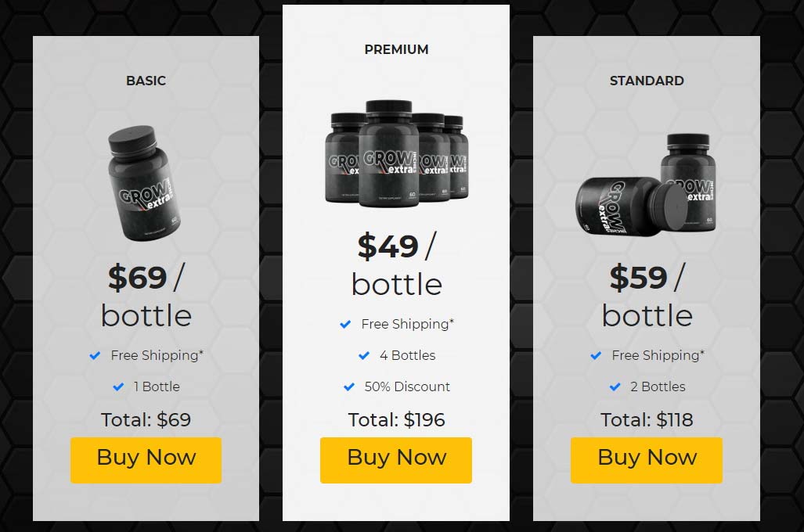Click the checkmark next to 2 Bottles
804x532 pixels.
tap(615, 386)
